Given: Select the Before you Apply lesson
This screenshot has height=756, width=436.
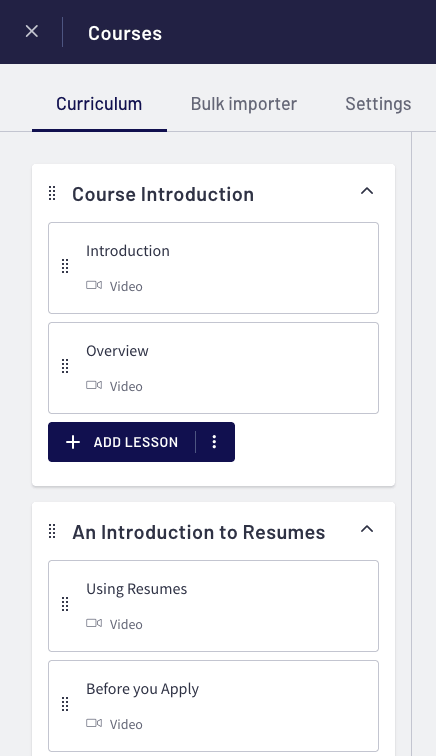Looking at the screenshot, I should point(213,706).
